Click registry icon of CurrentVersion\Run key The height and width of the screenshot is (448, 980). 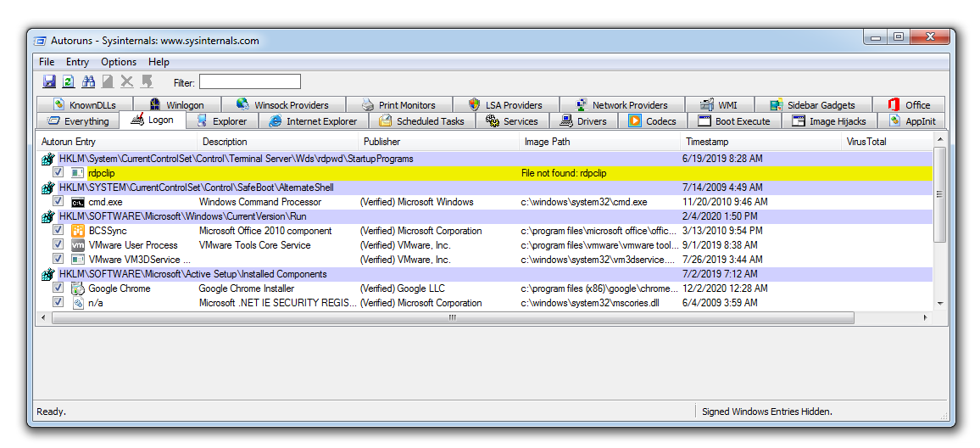tap(48, 216)
